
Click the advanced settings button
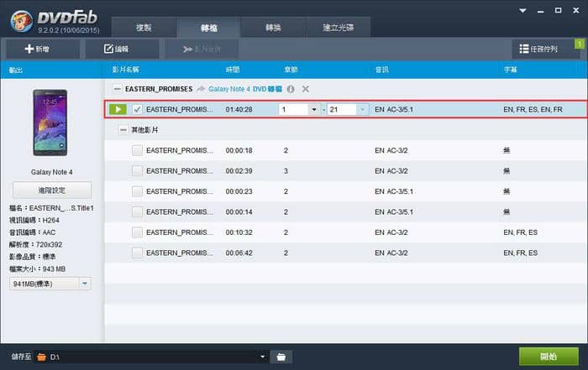pyautogui.click(x=52, y=190)
